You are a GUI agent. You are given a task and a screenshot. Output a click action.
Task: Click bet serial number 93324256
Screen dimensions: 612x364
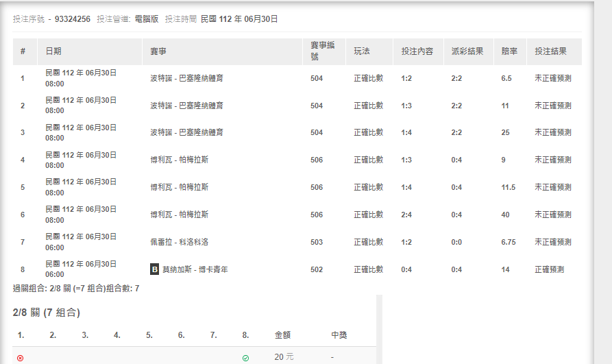pyautogui.click(x=72, y=19)
